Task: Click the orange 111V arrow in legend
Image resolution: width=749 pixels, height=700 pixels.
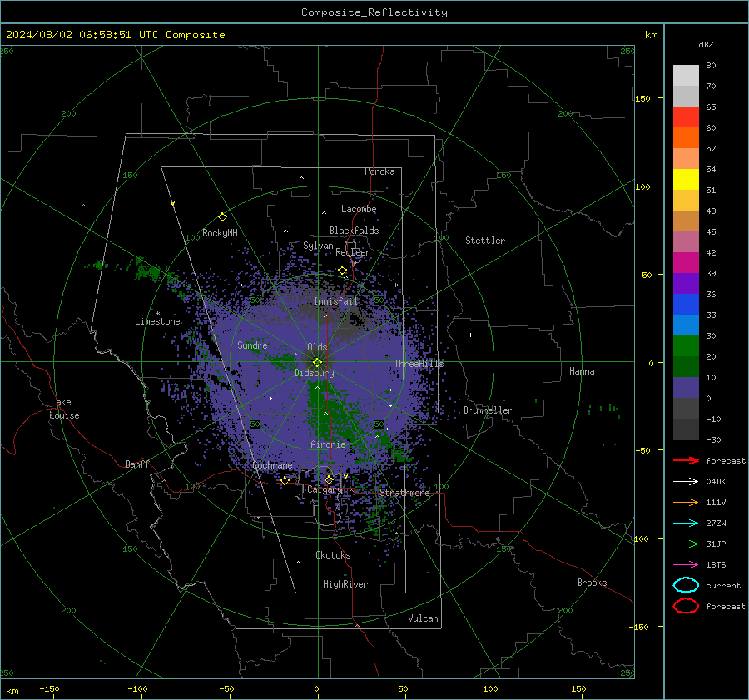Action: 686,502
